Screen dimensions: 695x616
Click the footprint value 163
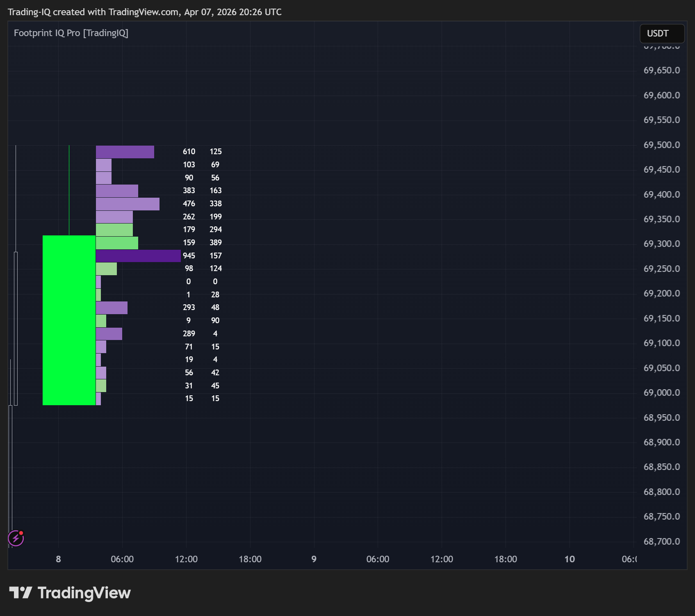216,191
